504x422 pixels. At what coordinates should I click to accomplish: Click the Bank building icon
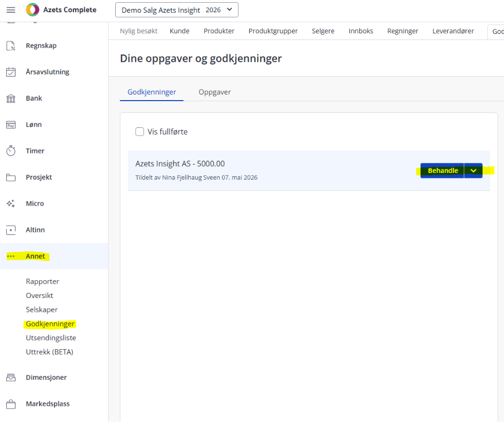tap(11, 98)
